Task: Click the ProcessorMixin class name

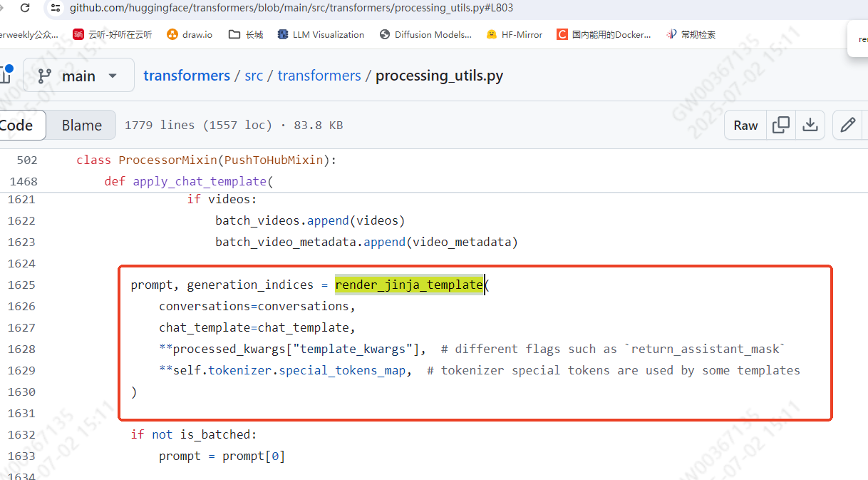Action: pos(168,160)
